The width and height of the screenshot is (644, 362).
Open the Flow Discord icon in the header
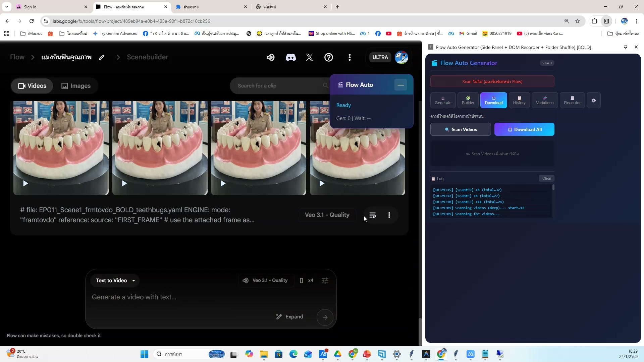[x=290, y=57]
